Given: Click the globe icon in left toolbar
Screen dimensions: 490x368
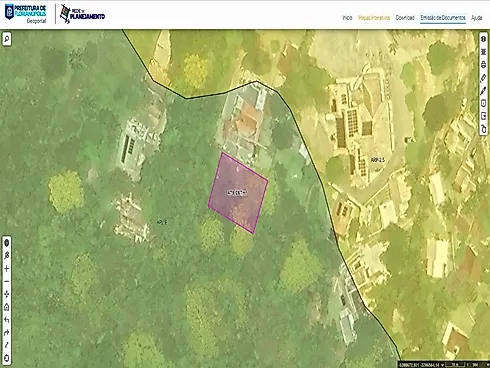Looking at the screenshot, I should (x=7, y=243).
